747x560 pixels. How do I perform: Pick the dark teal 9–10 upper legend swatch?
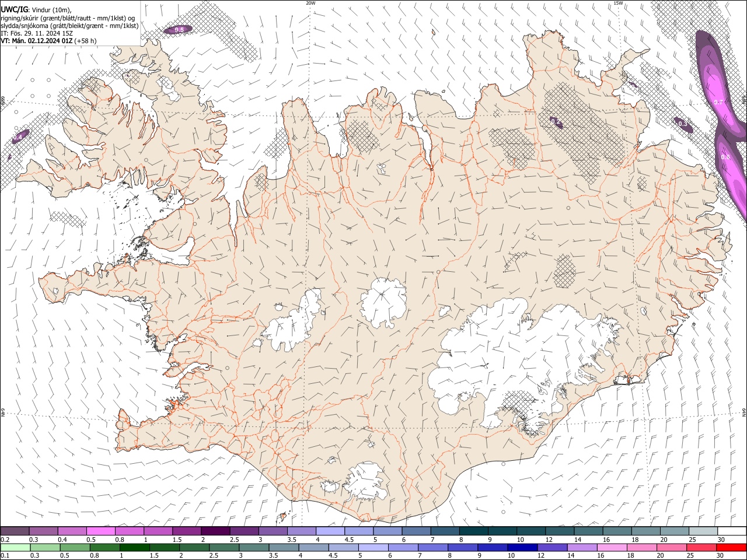pos(502,531)
